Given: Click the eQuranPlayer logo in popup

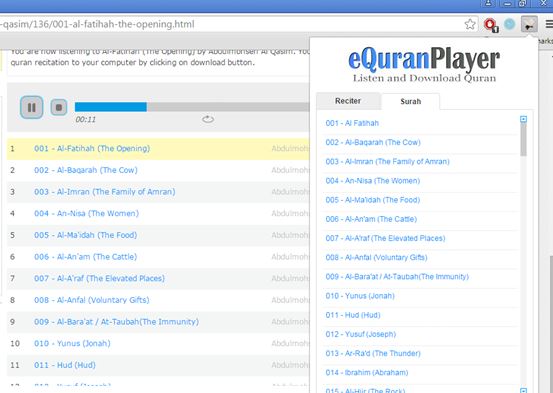Looking at the screenshot, I should (x=424, y=64).
